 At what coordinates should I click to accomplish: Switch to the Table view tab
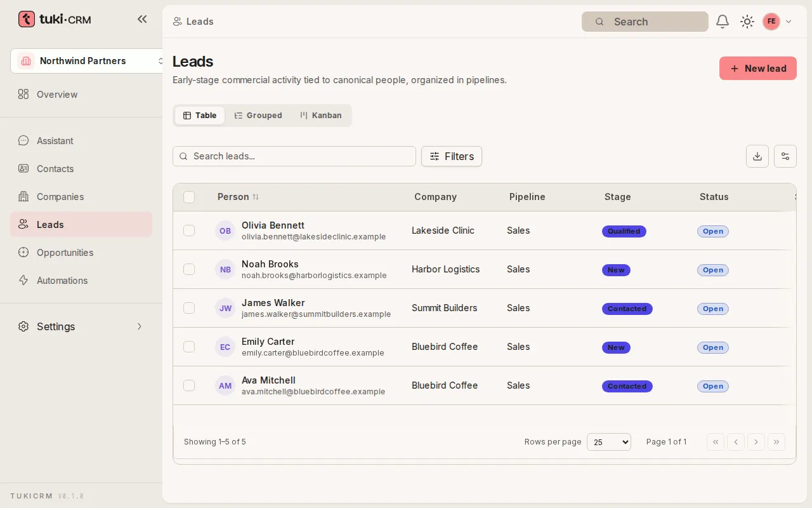tap(200, 116)
